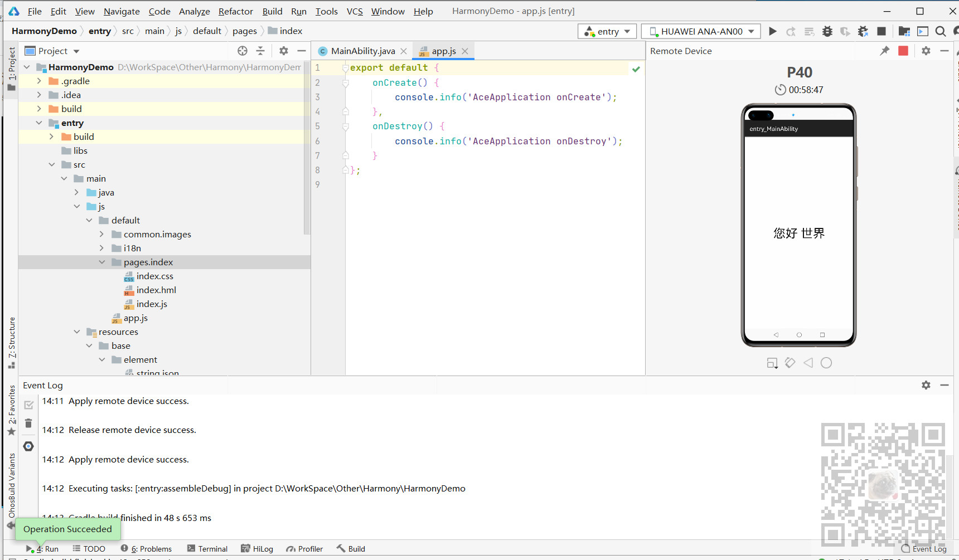Run the entry app with the play button
This screenshot has height=560, width=959.
click(773, 31)
